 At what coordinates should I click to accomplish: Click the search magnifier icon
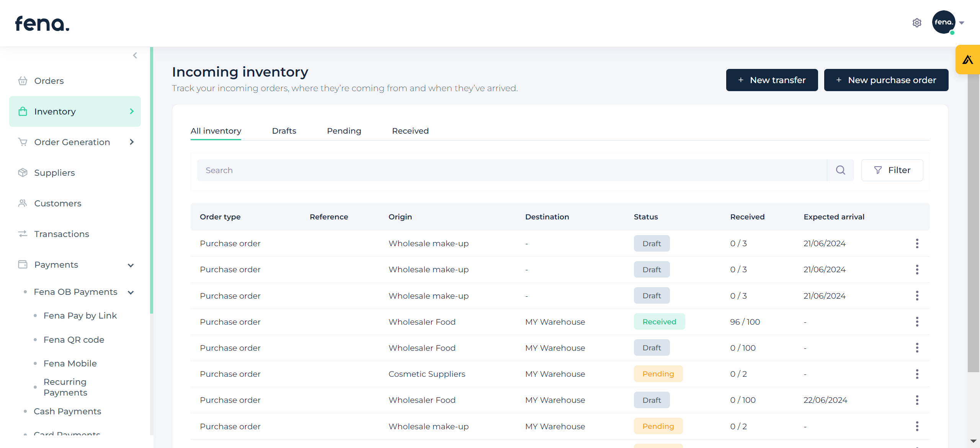point(840,170)
